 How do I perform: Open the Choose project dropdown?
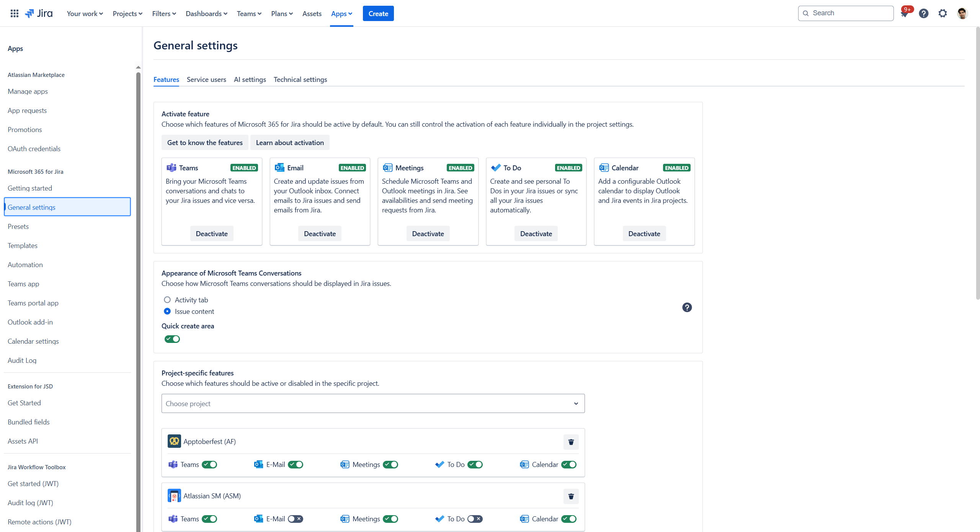(373, 403)
